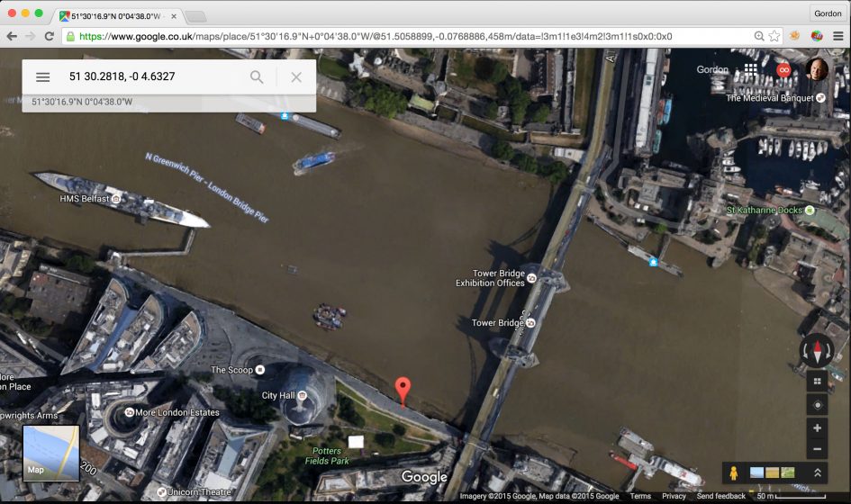The height and width of the screenshot is (504, 851).
Task: Open the Google Maps hamburger menu
Action: pyautogui.click(x=42, y=77)
